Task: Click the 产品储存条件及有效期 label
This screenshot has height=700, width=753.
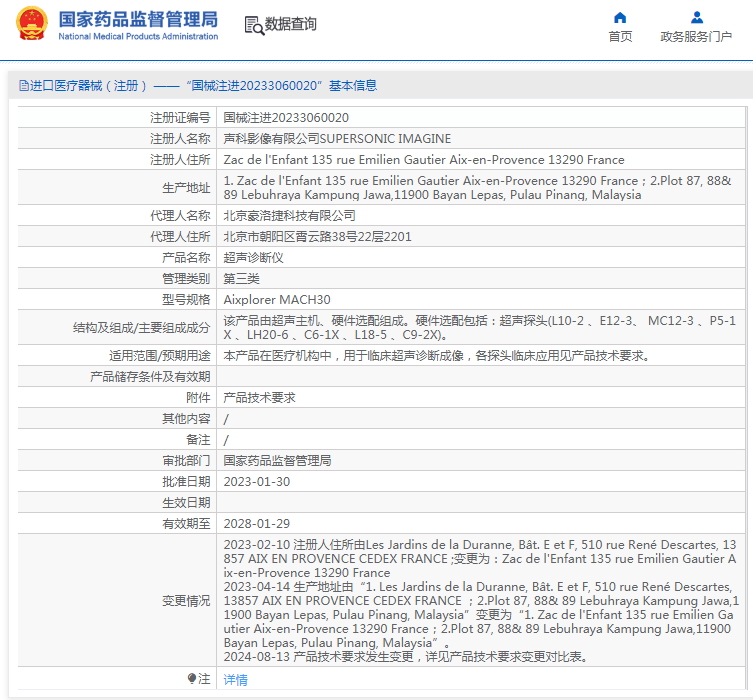Action: point(150,377)
